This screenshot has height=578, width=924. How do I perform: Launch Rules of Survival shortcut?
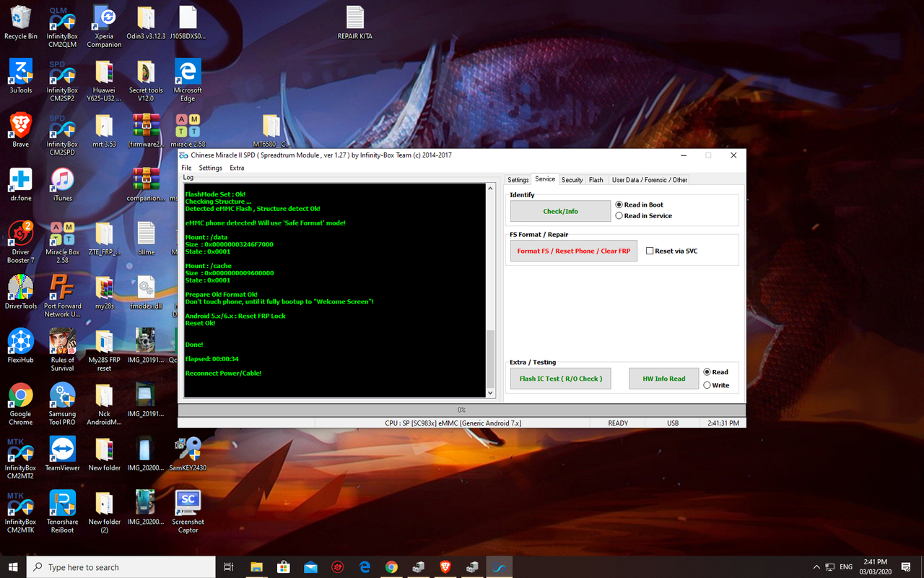(x=62, y=350)
